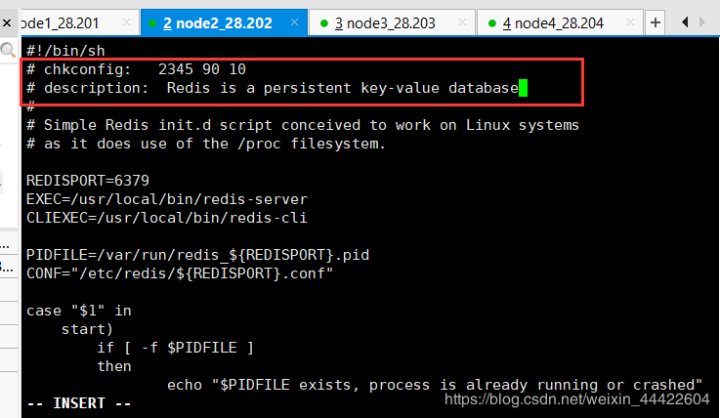Add a new session tab with plus
This screenshot has height=418, width=720.
655,22
